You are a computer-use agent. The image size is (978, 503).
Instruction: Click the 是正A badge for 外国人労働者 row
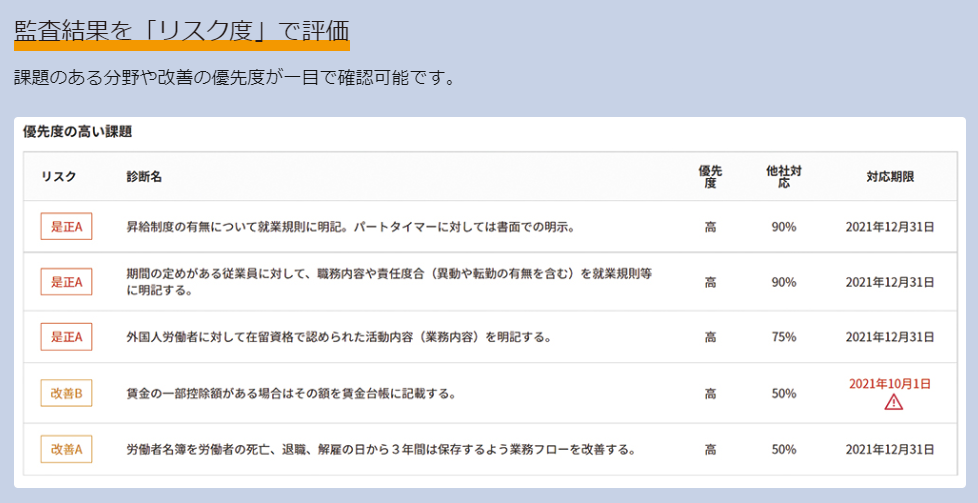pyautogui.click(x=66, y=337)
